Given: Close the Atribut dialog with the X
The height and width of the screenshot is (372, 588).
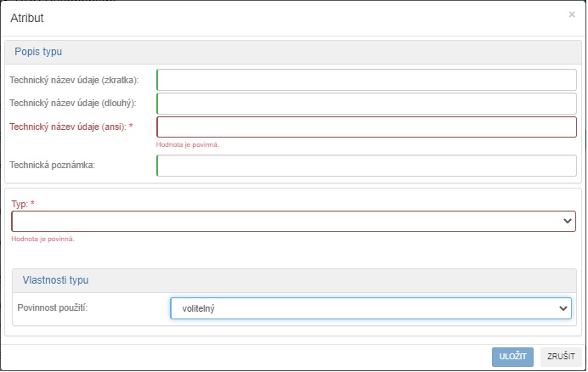Looking at the screenshot, I should (x=571, y=14).
